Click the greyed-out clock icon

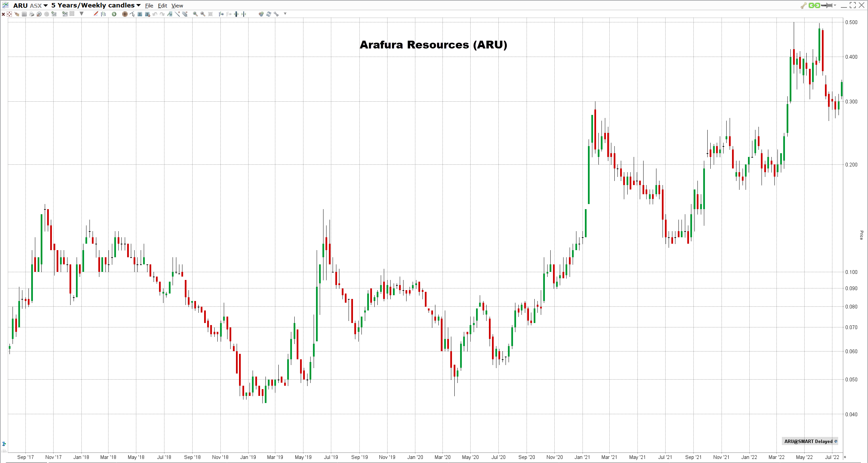tap(47, 14)
